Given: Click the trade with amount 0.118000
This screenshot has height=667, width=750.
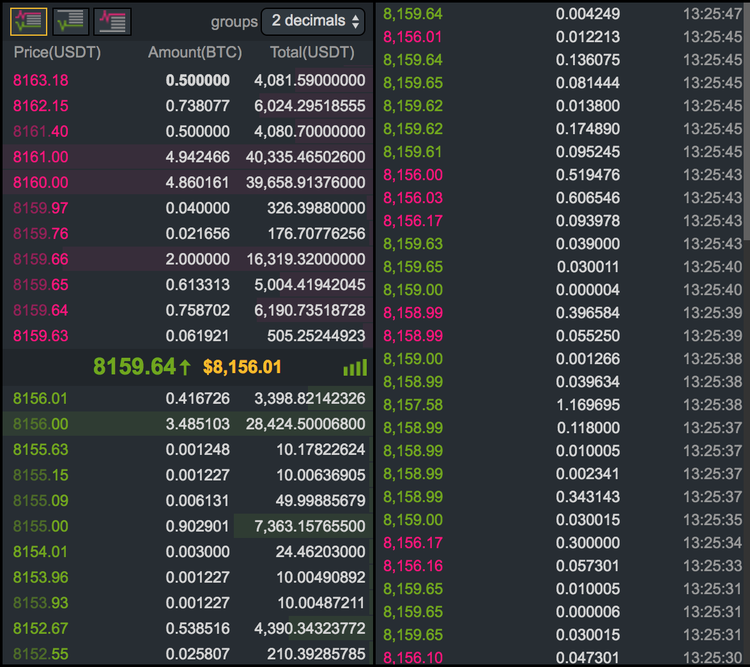Looking at the screenshot, I should click(562, 428).
